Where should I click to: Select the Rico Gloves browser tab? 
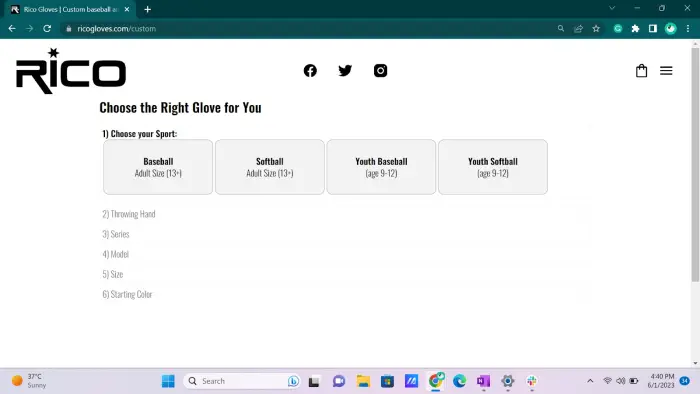(x=70, y=9)
